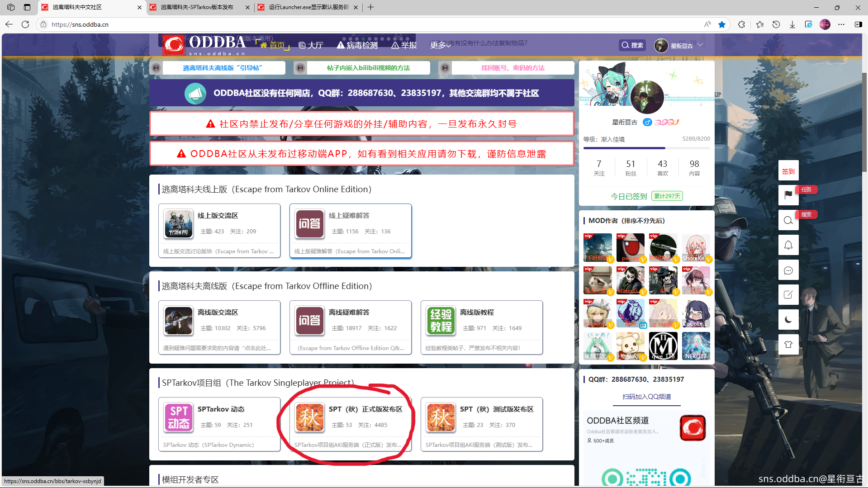This screenshot has height=488, width=868.
Task: Open the 问答 icon of 线上疑难解答
Action: (x=309, y=223)
